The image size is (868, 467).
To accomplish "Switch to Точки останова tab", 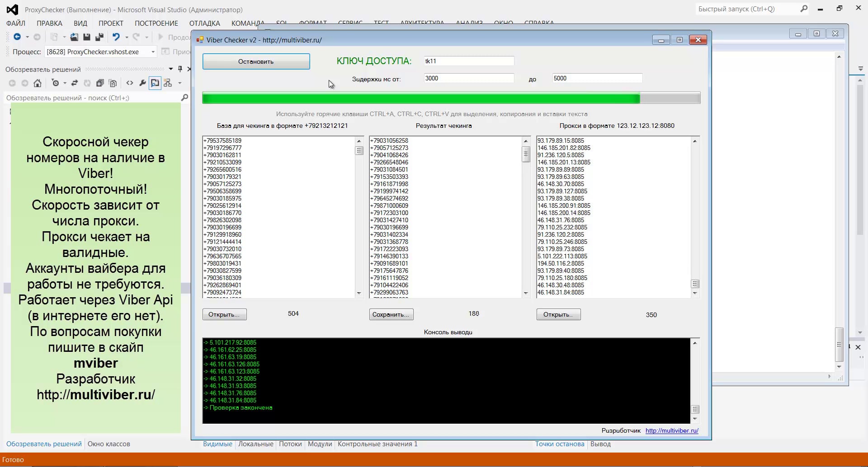I will (x=560, y=444).
